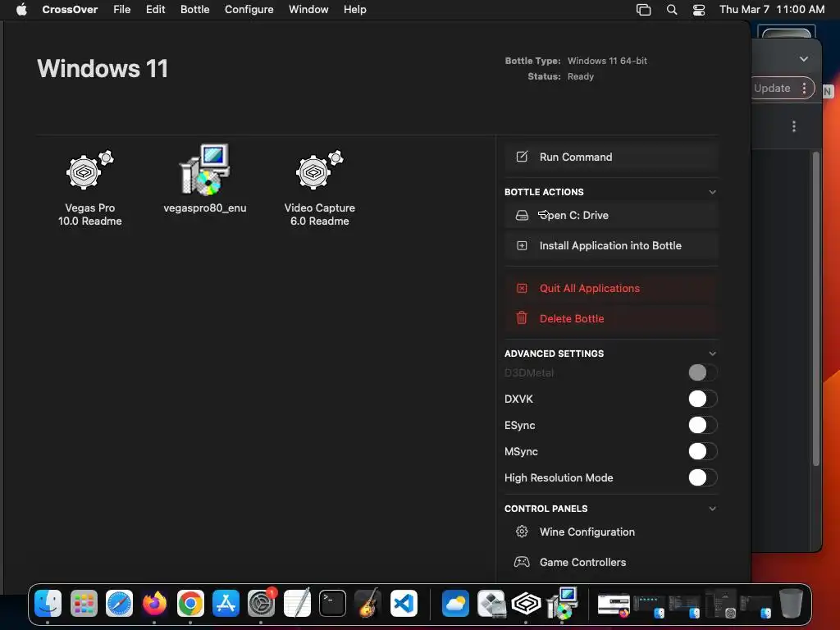Click the Delete Bottle button
The height and width of the screenshot is (630, 840).
coord(611,318)
